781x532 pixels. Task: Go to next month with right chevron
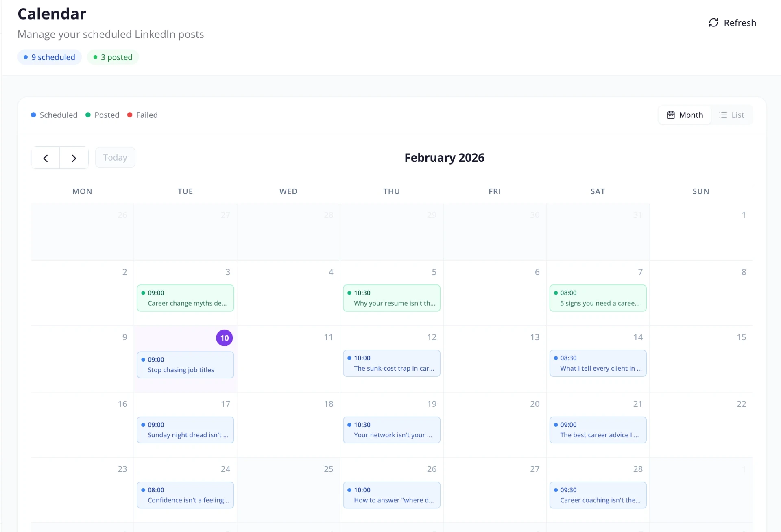74,158
